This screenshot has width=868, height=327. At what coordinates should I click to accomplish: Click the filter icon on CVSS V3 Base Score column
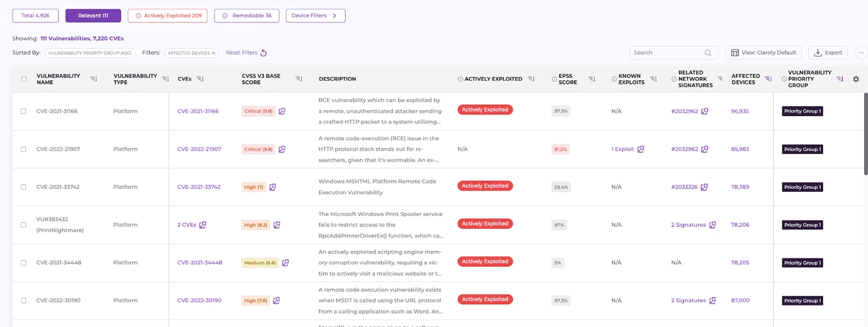tap(298, 79)
